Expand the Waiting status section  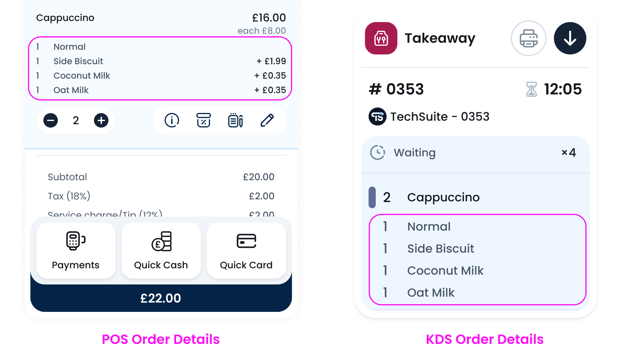[x=475, y=153]
